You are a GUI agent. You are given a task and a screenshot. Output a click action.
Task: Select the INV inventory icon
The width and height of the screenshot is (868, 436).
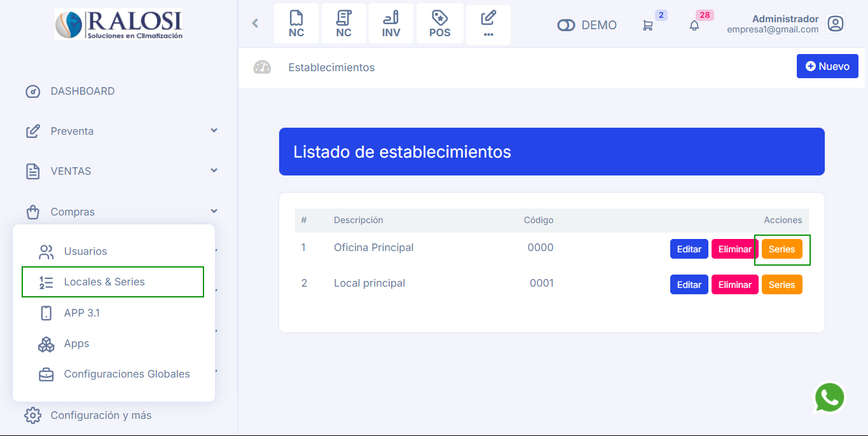point(390,23)
